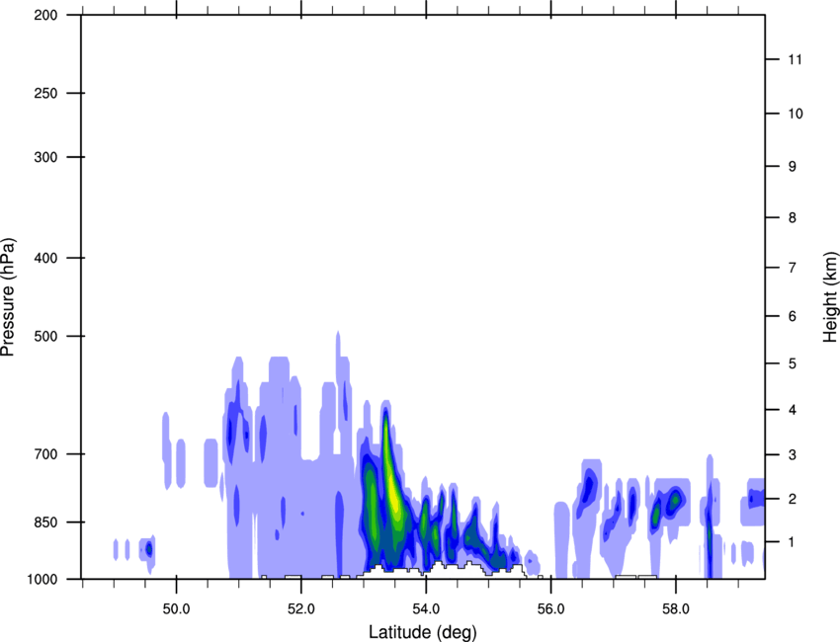Viewport: 840px width, 642px height.
Task: Pick the 9 km height label
Action: [793, 167]
